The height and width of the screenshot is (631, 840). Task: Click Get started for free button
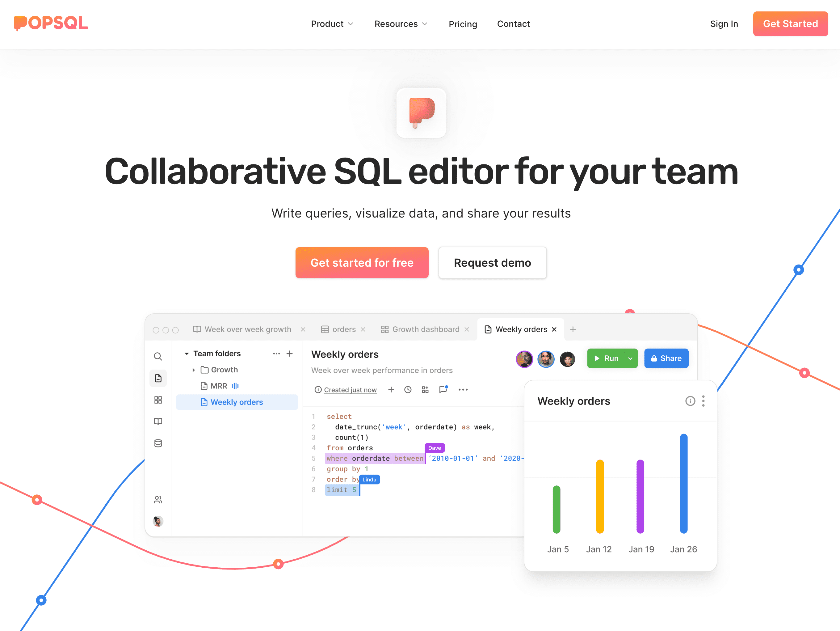(x=362, y=262)
